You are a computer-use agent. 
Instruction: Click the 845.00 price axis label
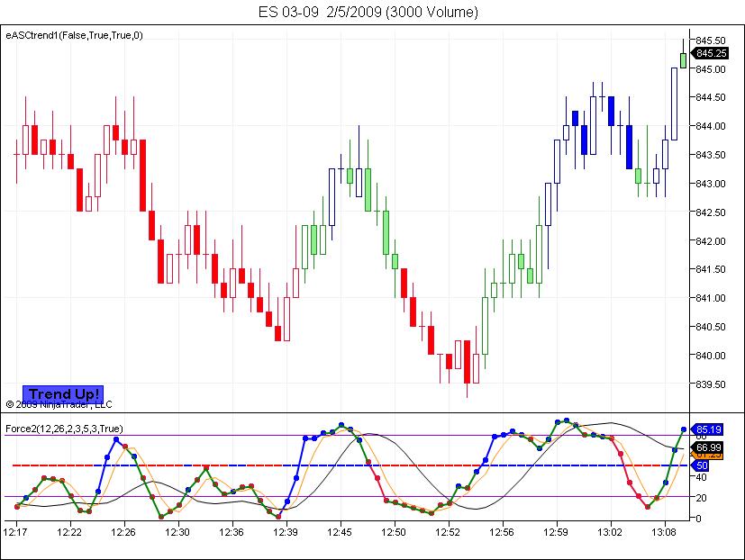(710, 69)
